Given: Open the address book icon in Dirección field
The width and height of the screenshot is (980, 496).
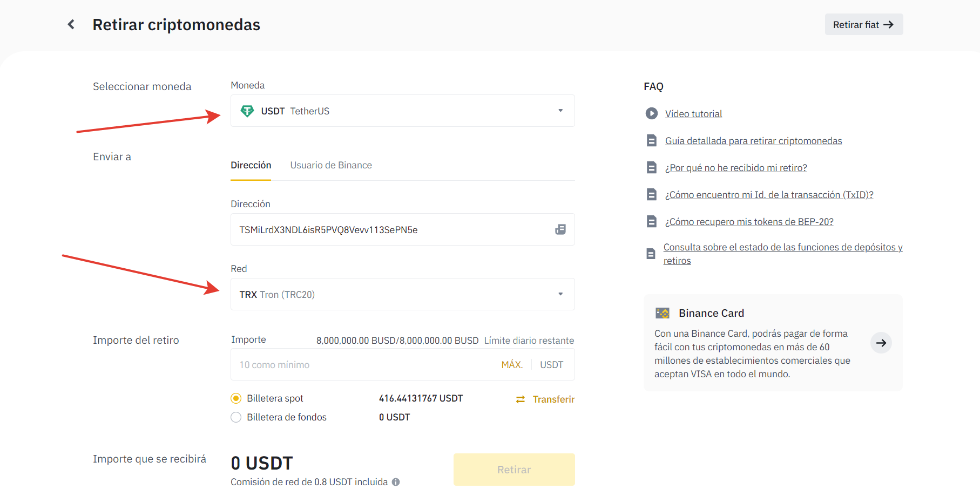Looking at the screenshot, I should coord(560,229).
